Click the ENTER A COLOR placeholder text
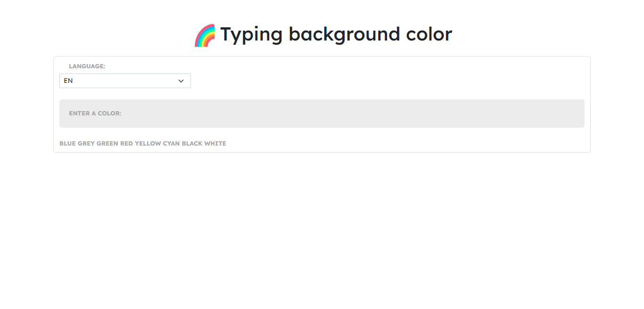Viewport: 644px width, 309px height. coord(95,113)
